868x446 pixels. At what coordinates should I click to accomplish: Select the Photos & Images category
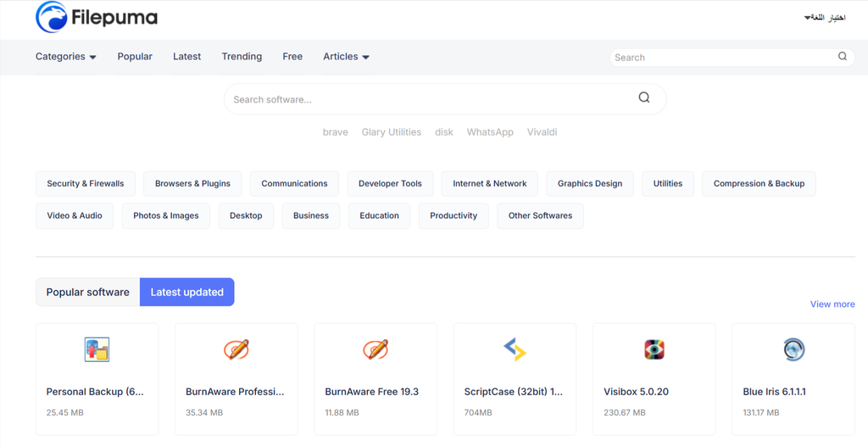point(165,215)
